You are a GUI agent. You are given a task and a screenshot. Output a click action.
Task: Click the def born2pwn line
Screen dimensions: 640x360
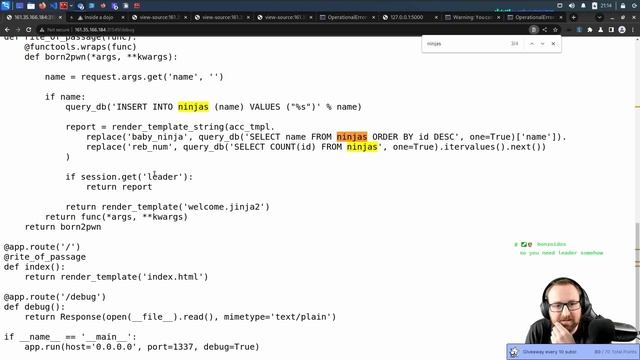pyautogui.click(x=101, y=57)
